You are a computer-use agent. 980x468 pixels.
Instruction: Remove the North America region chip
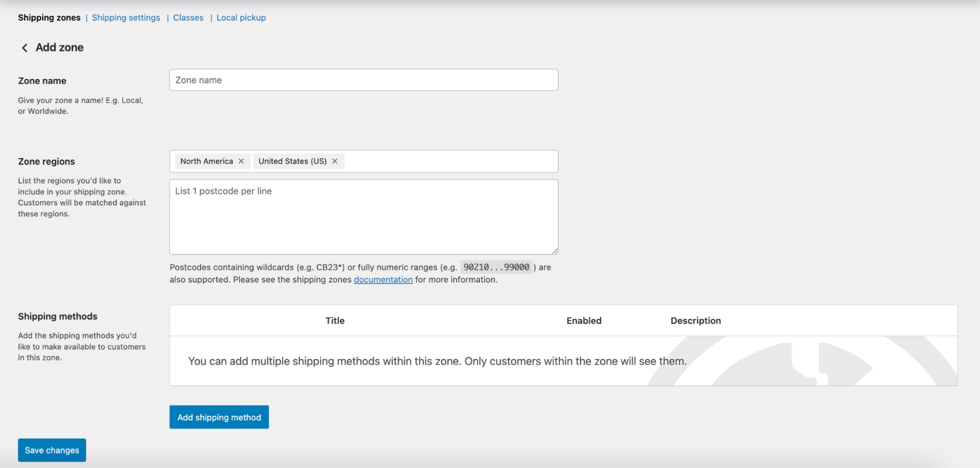coord(241,161)
